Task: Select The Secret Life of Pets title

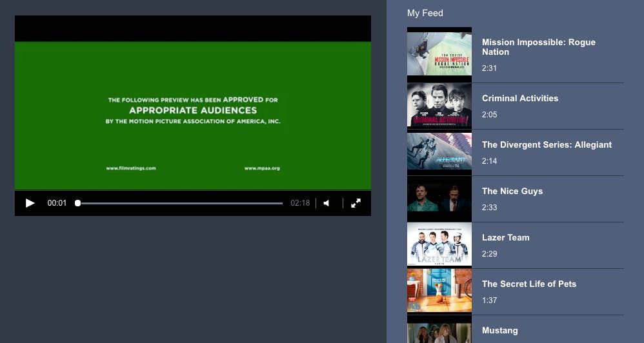Action: (x=529, y=284)
